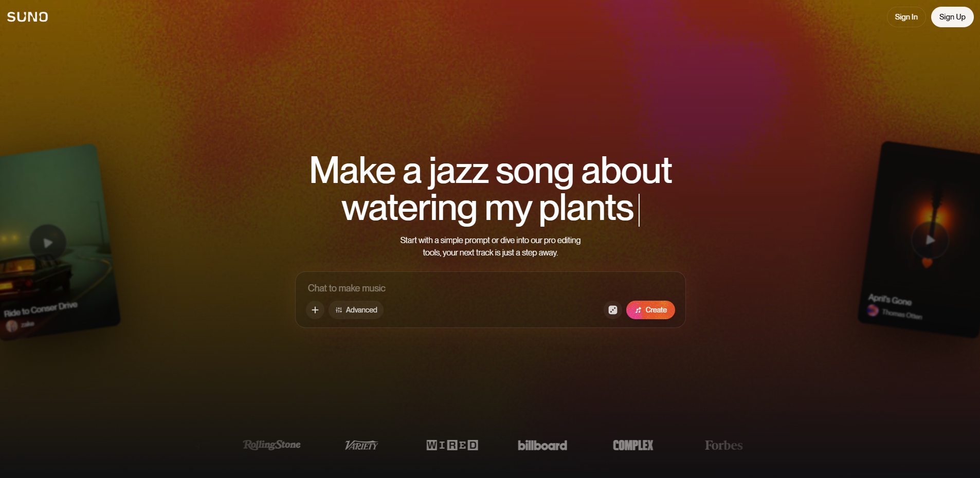
Task: Click the Rolling Stone logo
Action: click(271, 445)
